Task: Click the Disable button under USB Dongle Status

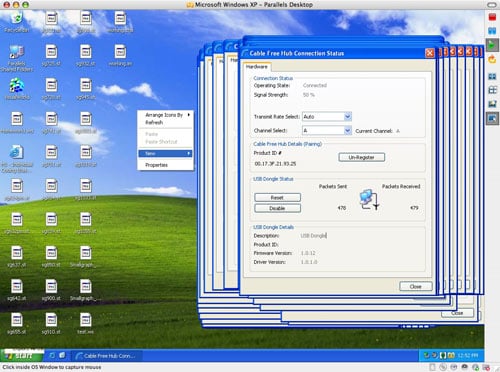Action: pyautogui.click(x=277, y=208)
